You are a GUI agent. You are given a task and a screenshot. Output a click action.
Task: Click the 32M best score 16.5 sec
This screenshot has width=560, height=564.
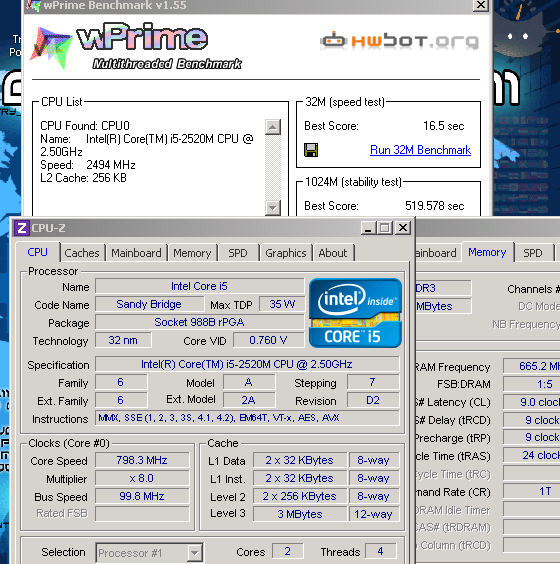tap(443, 126)
